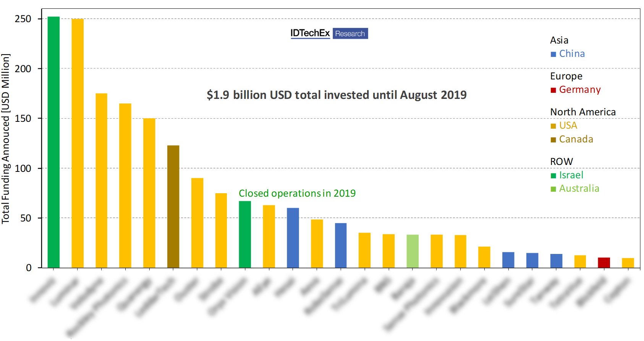Click the red Germany legend swatch
This screenshot has height=341, width=644.
[x=553, y=90]
